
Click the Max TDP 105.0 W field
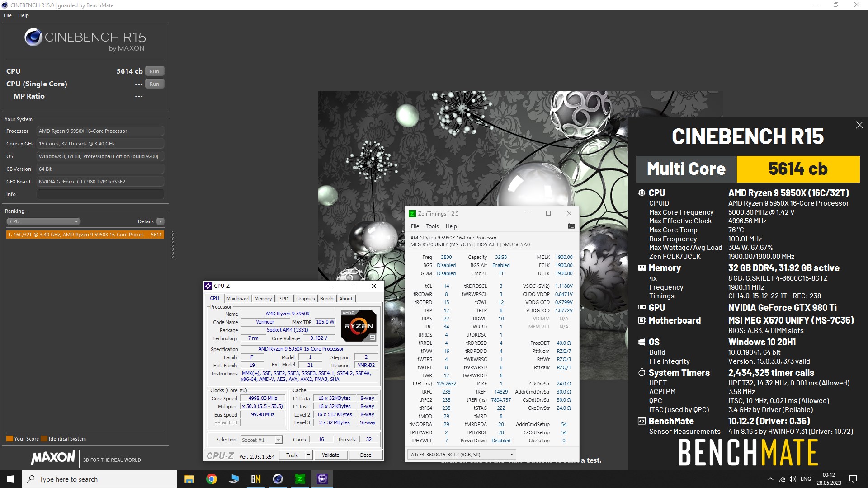(x=325, y=322)
